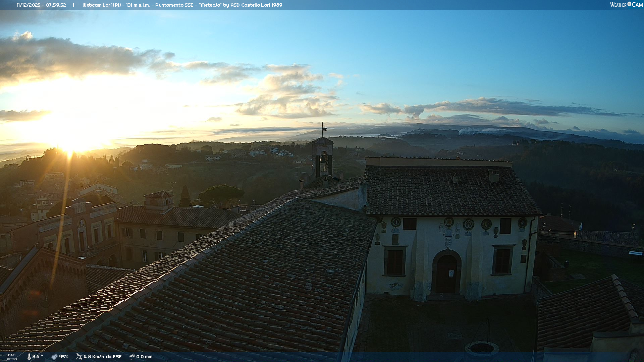Click the arched wooden door of the palace
This screenshot has height=362, width=644.
click(446, 274)
